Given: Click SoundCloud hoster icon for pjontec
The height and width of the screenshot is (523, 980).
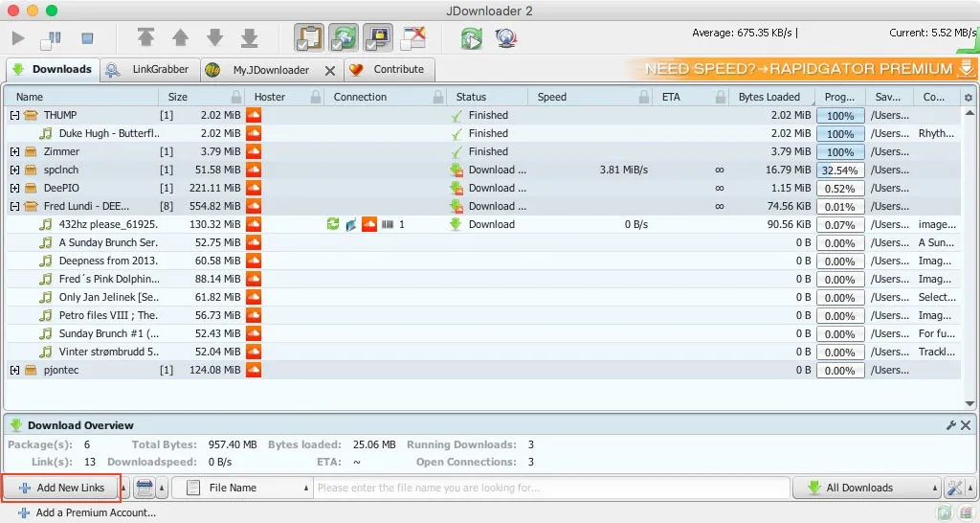Looking at the screenshot, I should tap(253, 370).
